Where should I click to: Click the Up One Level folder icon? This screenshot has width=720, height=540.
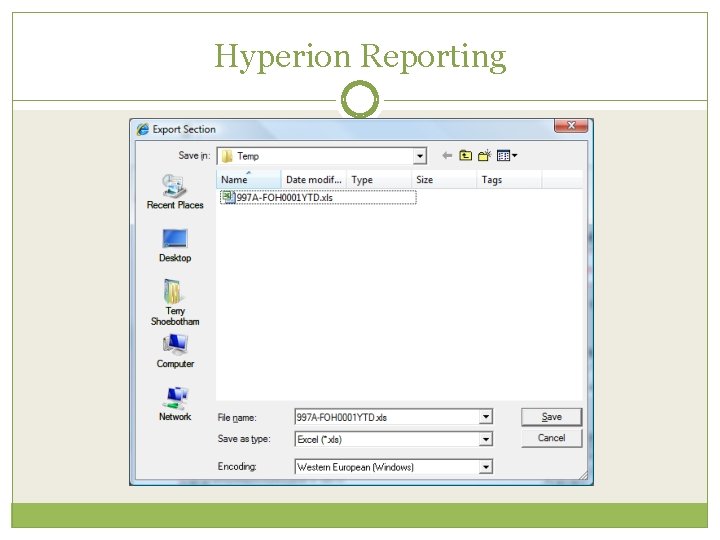465,156
